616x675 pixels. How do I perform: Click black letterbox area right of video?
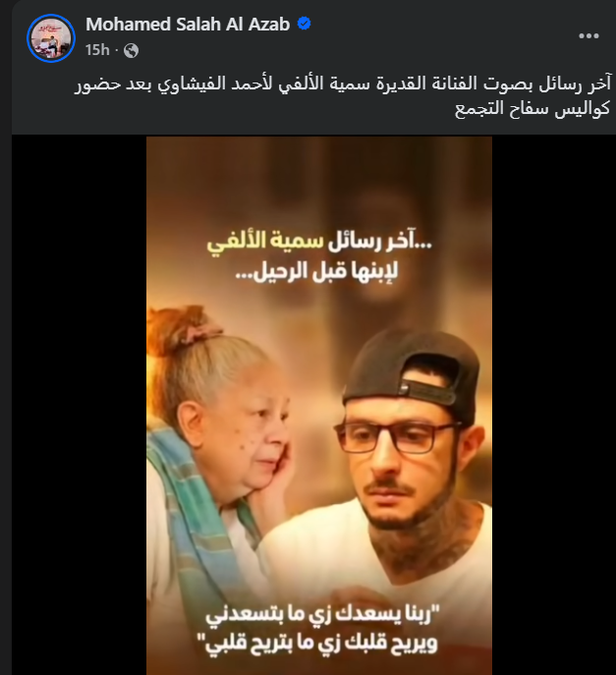coord(553,405)
